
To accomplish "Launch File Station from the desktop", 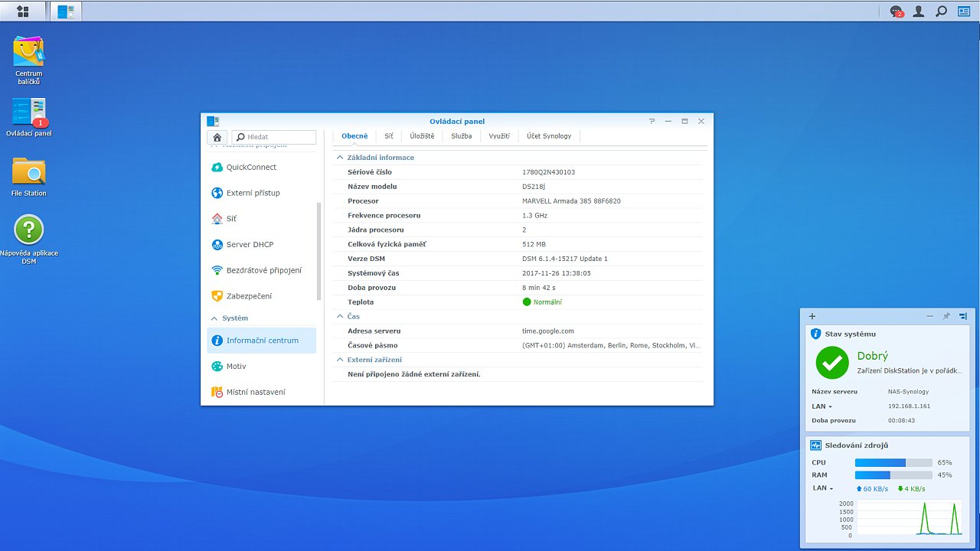I will [x=29, y=177].
